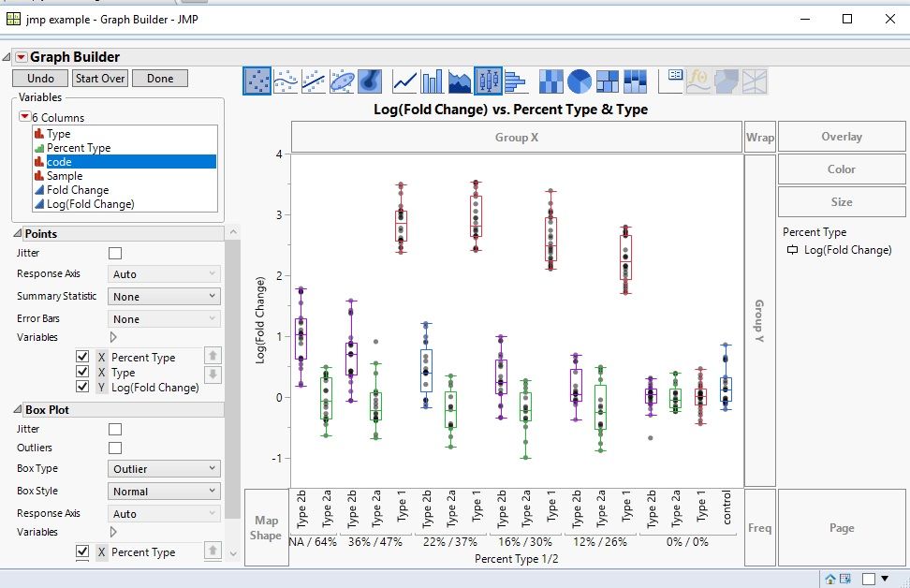Click the data table icon in status bar
The image size is (910, 588).
pos(845,579)
